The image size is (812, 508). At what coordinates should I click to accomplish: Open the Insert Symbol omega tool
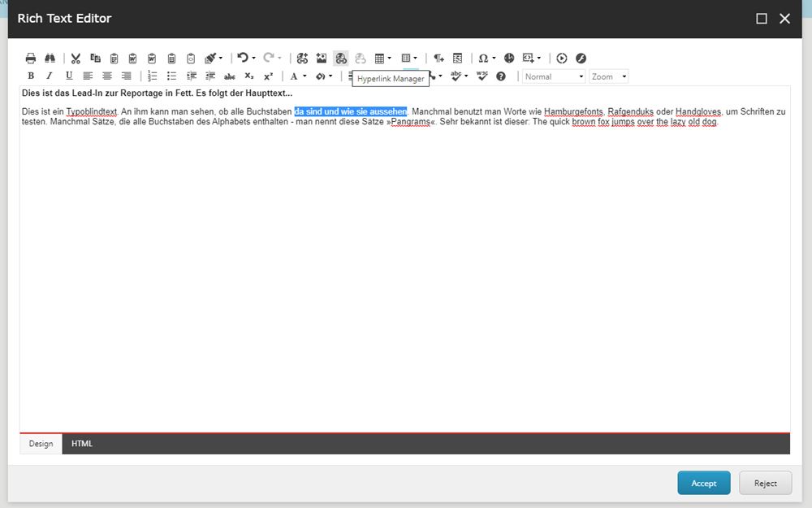(483, 59)
